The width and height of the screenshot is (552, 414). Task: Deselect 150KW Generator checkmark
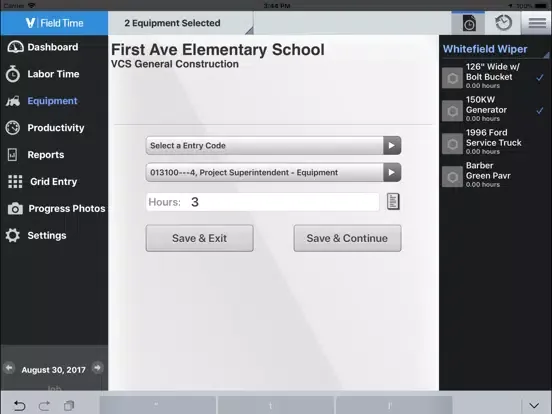tap(540, 111)
